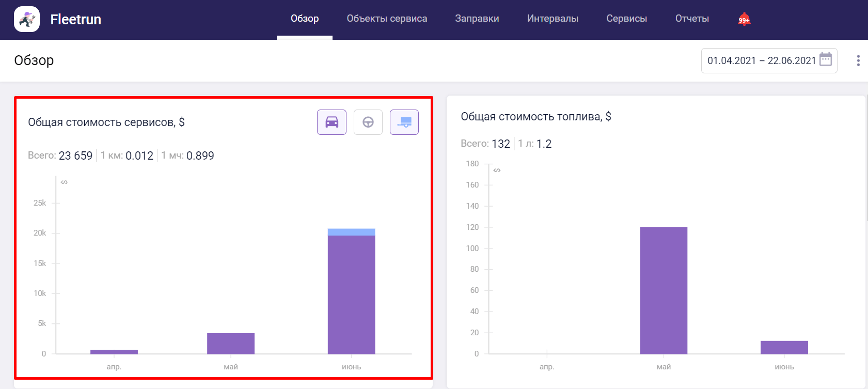
Task: Click the Fleetrun title text
Action: coord(75,20)
